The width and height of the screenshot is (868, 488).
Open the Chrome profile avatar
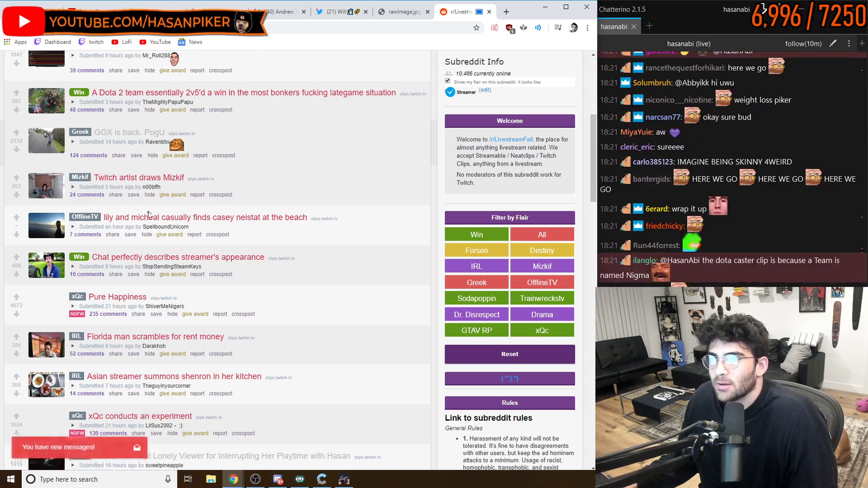[573, 28]
